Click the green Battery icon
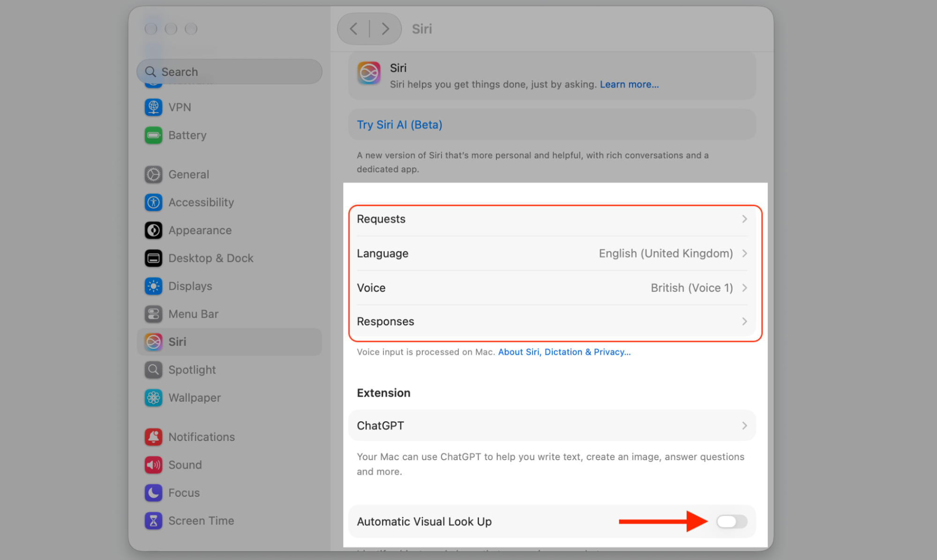Image resolution: width=937 pixels, height=560 pixels. click(153, 135)
